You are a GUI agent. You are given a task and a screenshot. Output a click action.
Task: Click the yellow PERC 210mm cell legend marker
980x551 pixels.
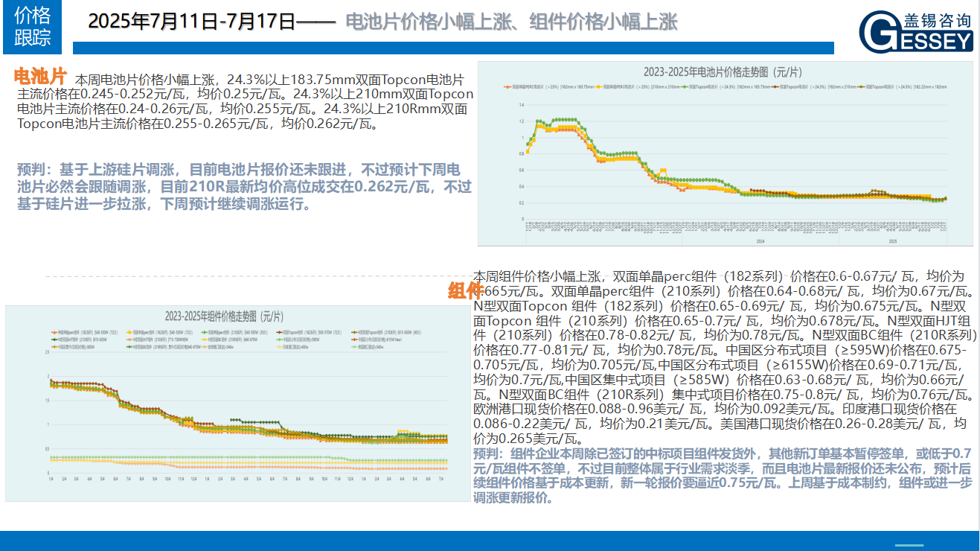pos(598,87)
